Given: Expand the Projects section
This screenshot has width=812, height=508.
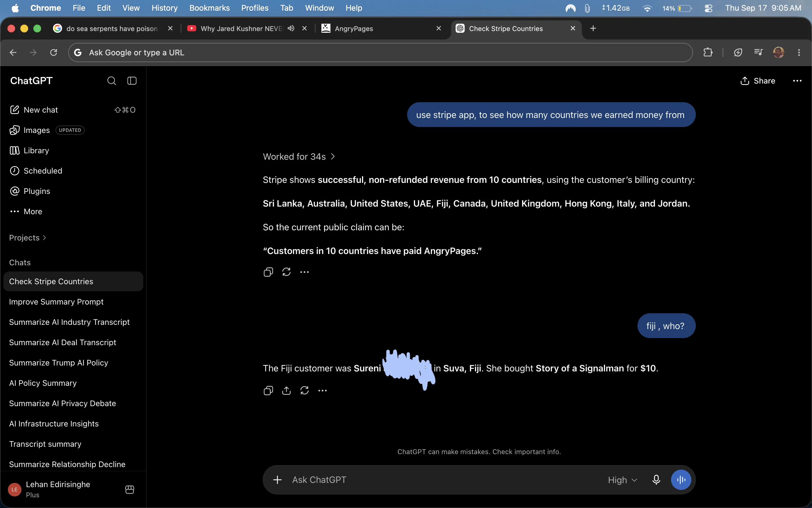Looking at the screenshot, I should 28,238.
